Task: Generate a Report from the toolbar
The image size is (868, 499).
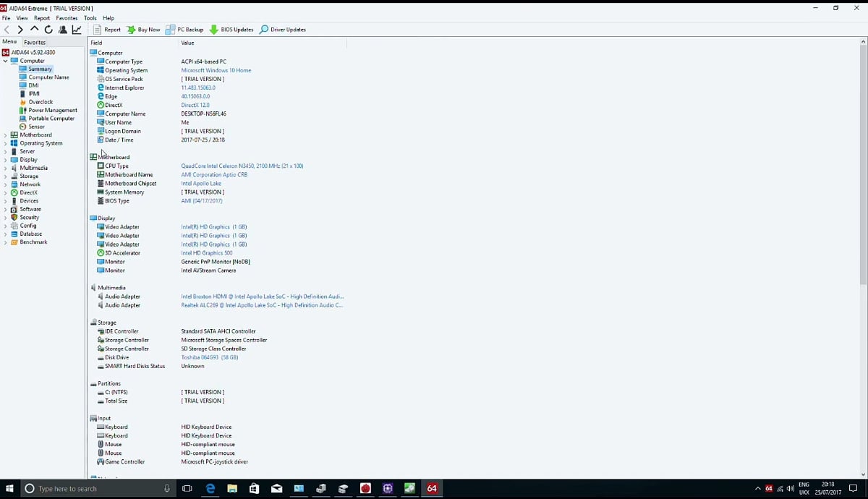Action: pos(107,30)
